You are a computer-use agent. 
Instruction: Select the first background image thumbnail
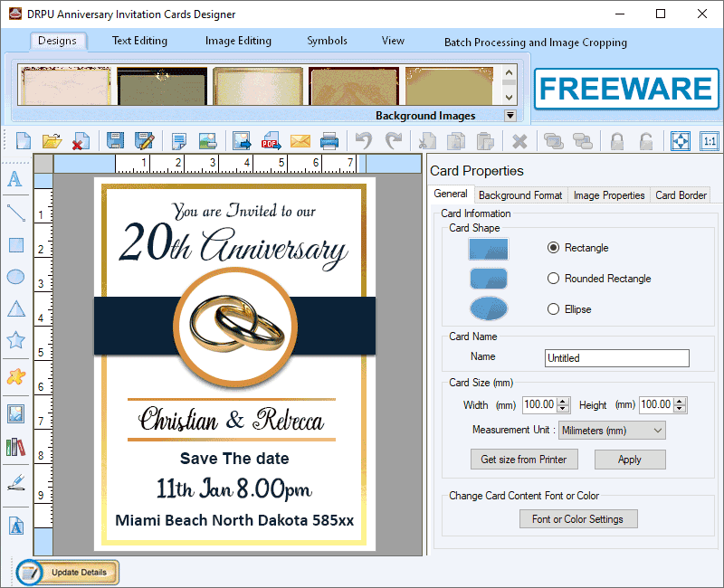pos(64,84)
